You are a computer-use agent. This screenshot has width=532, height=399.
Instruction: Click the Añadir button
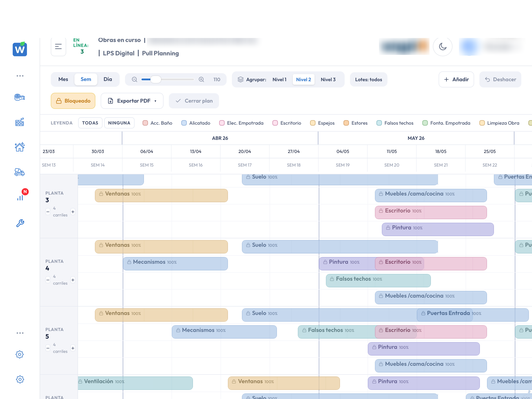pos(456,79)
